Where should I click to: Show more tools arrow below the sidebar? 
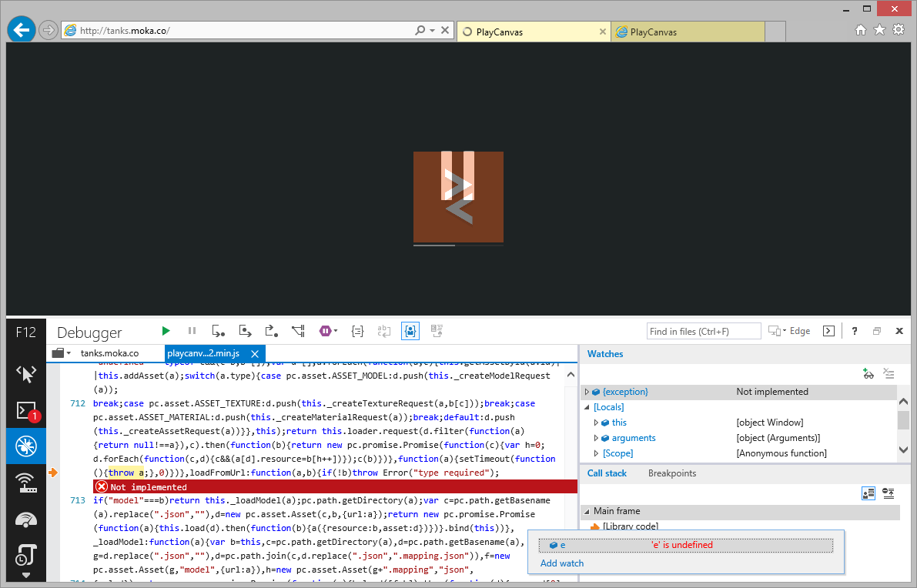[25, 575]
